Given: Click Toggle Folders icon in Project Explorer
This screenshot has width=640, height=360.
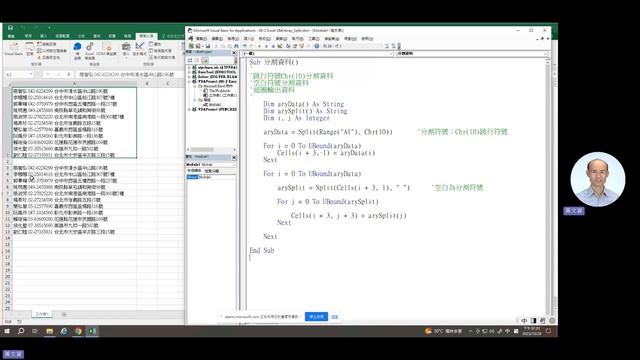Looking at the screenshot, I should tap(204, 60).
